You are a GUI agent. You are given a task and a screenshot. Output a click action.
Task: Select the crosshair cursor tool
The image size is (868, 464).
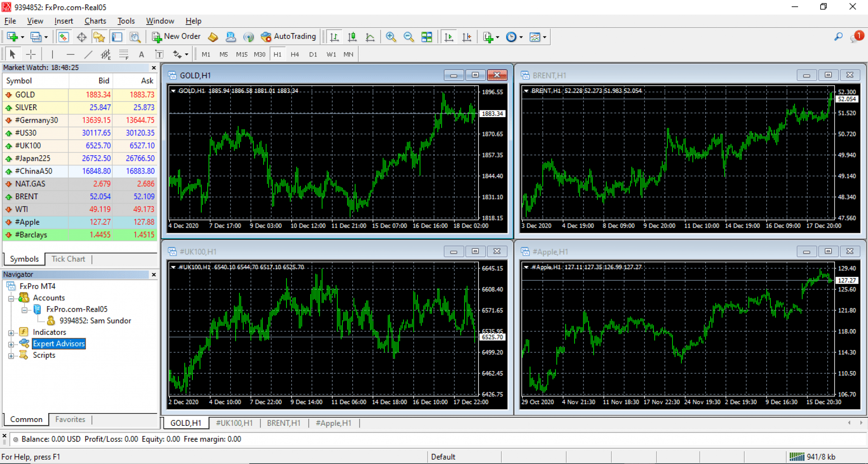pos(31,54)
